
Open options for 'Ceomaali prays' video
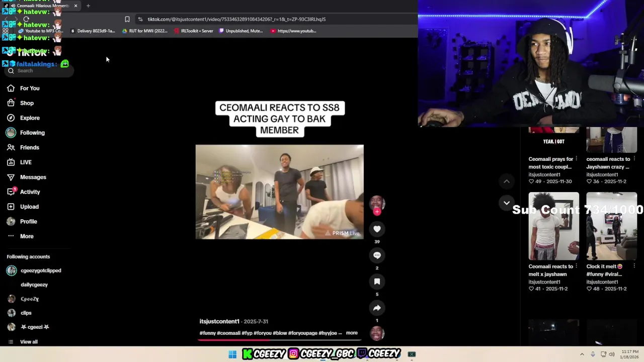pos(576,159)
